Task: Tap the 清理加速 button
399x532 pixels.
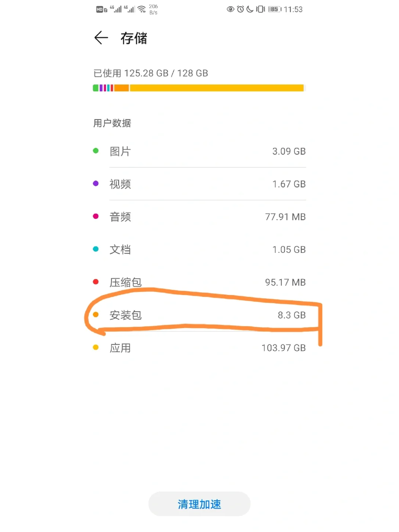Action: click(x=199, y=504)
